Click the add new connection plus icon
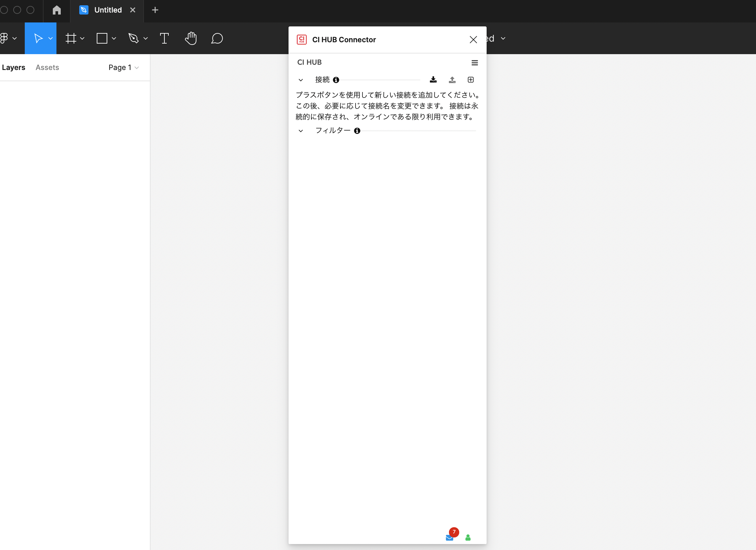Image resolution: width=756 pixels, height=550 pixels. click(x=471, y=80)
